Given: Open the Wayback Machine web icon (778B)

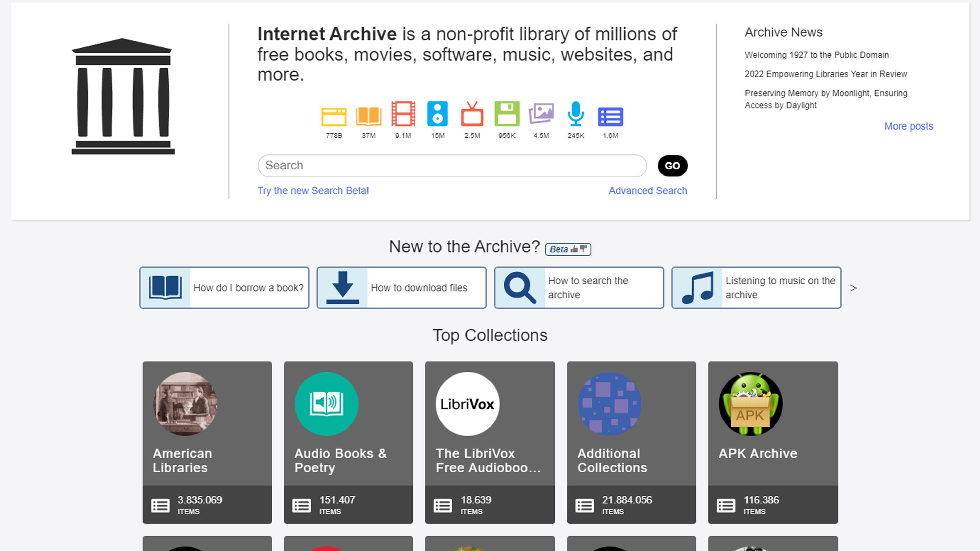Looking at the screenshot, I should coord(334,117).
